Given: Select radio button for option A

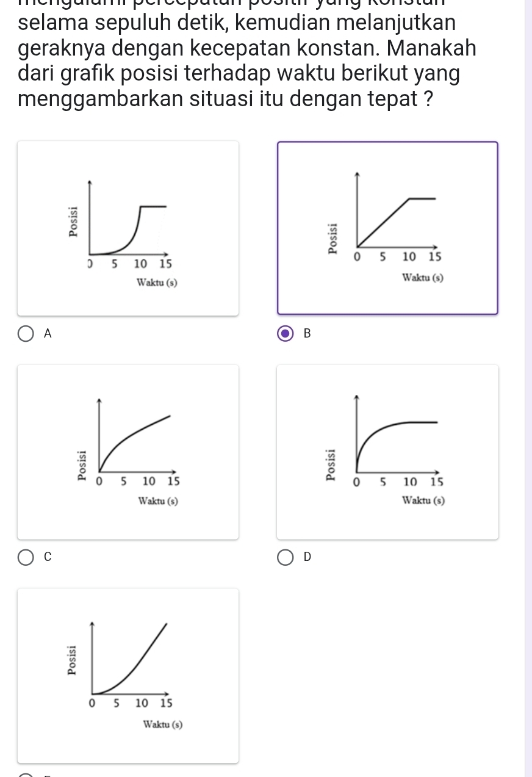Looking at the screenshot, I should click(x=26, y=334).
